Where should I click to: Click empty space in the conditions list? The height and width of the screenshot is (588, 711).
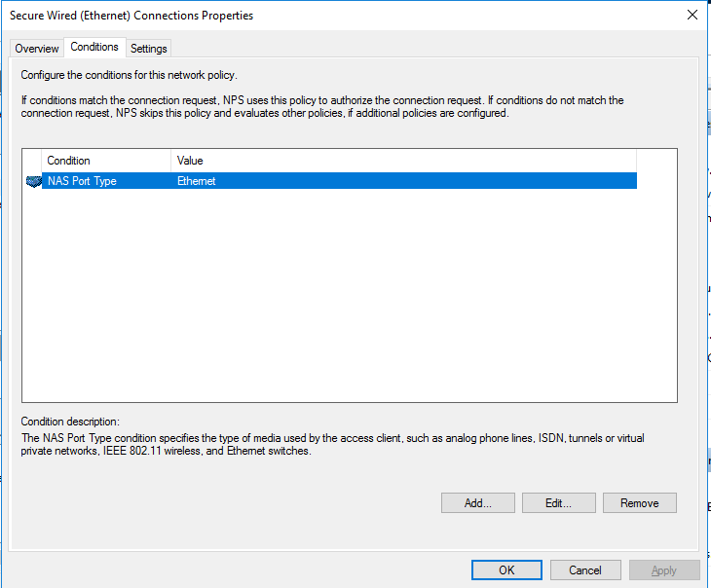pyautogui.click(x=349, y=295)
